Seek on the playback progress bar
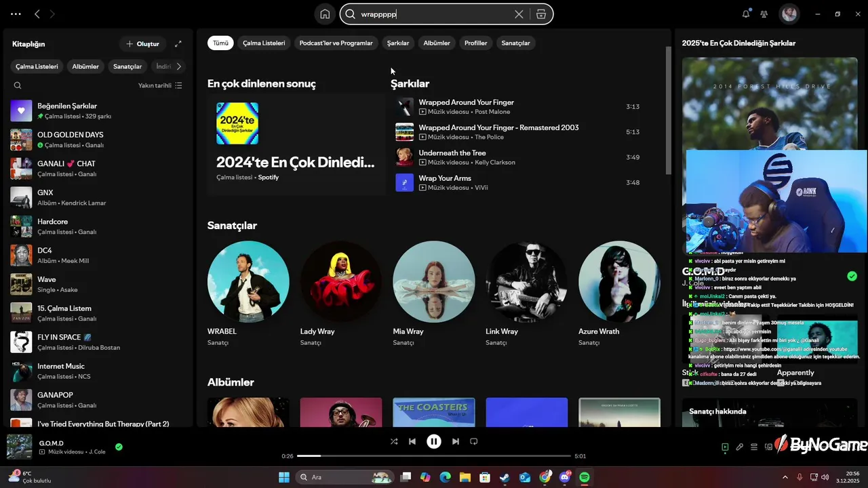This screenshot has width=868, height=488. tap(434, 456)
